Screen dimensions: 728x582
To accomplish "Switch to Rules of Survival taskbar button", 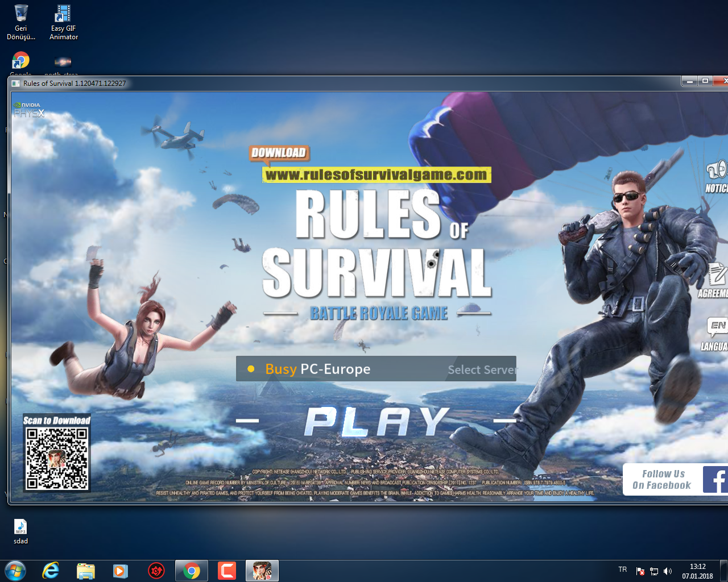I will pos(262,571).
